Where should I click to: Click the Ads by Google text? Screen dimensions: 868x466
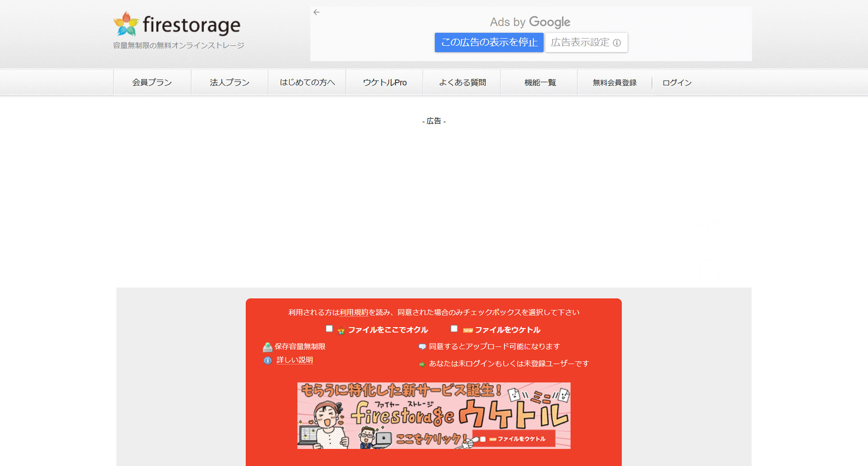530,22
